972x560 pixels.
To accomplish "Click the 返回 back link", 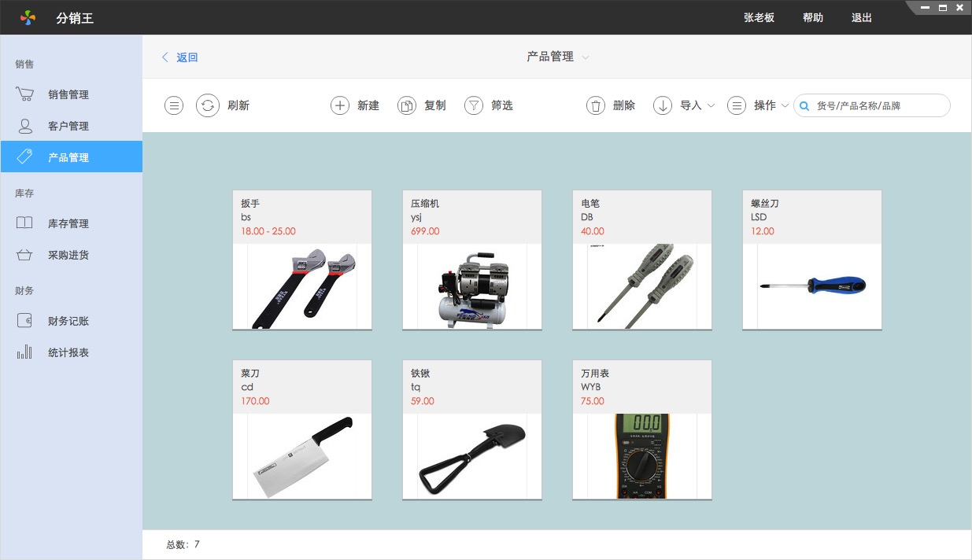I will tap(180, 57).
